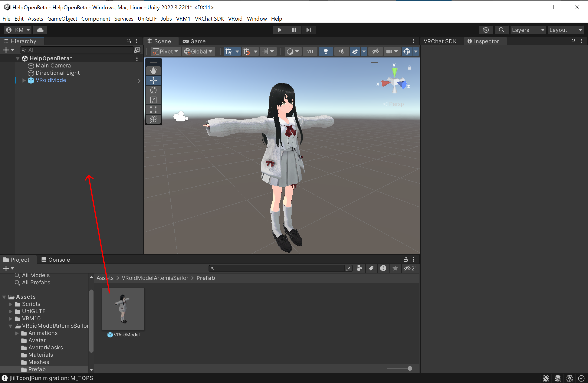Open the Layout dropdown

pos(565,30)
